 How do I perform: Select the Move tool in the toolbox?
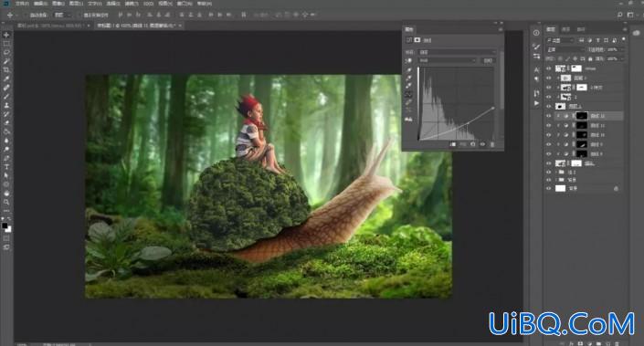(6, 35)
